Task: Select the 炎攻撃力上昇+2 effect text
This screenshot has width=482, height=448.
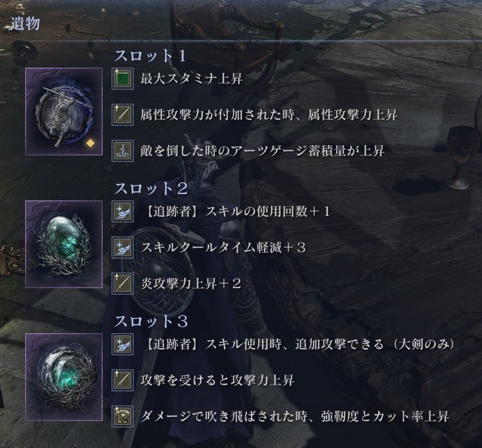Action: tap(190, 284)
